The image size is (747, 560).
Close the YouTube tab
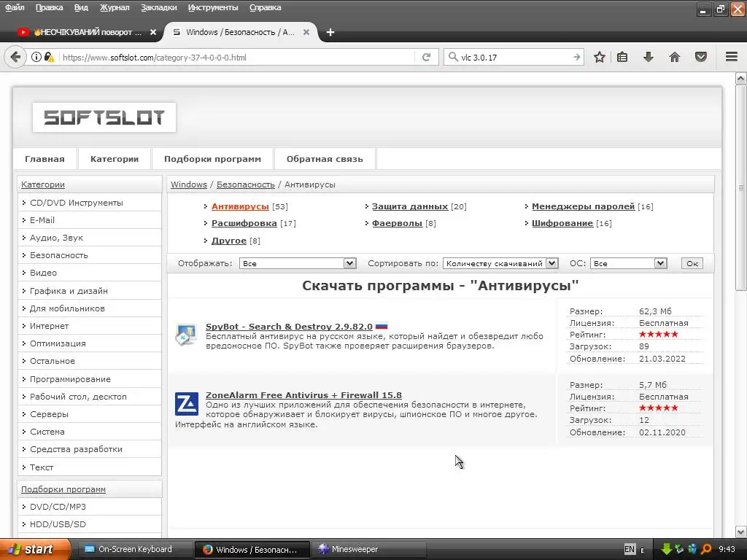(x=153, y=32)
